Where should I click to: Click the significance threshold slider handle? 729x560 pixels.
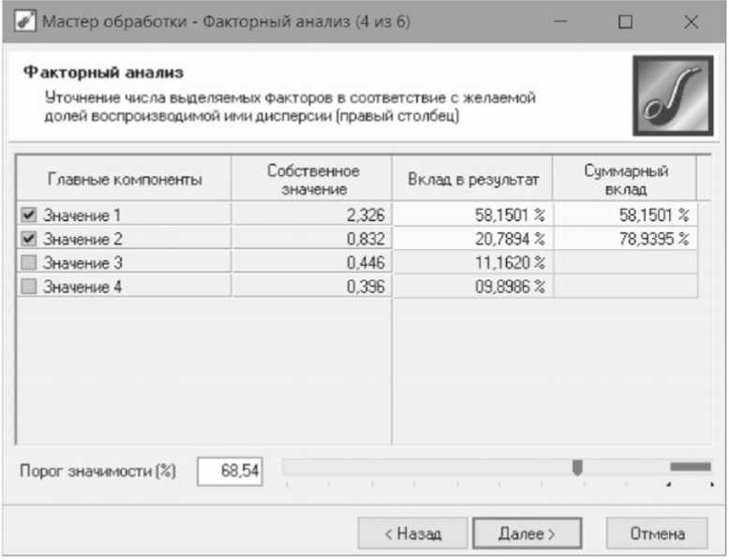coord(577,467)
